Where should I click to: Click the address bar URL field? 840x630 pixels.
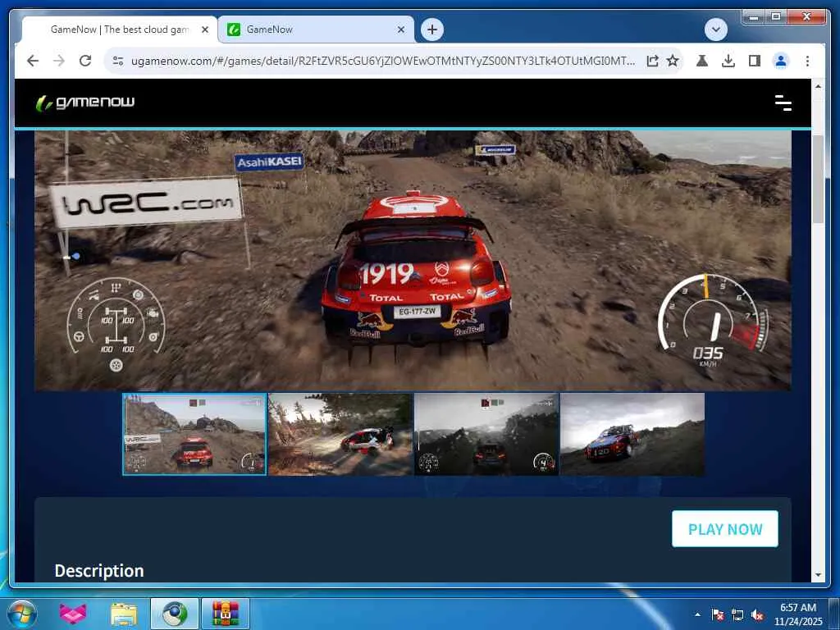pyautogui.click(x=383, y=61)
